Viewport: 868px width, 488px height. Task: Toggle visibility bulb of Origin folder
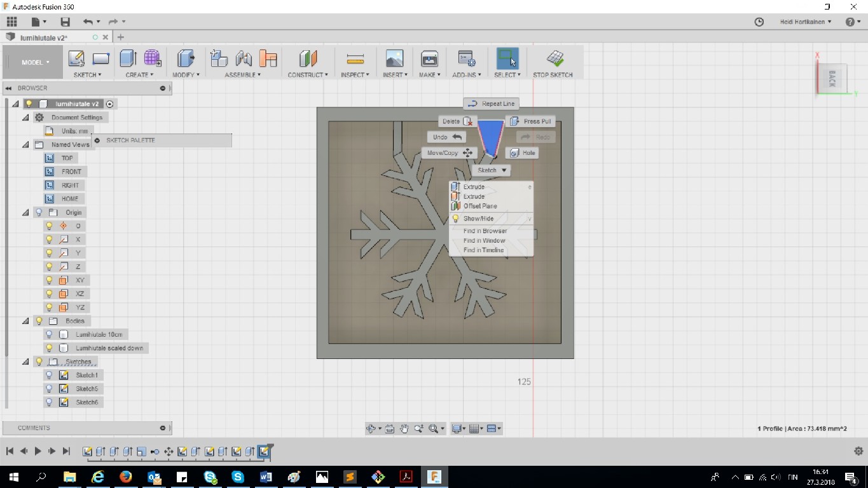[x=39, y=212]
